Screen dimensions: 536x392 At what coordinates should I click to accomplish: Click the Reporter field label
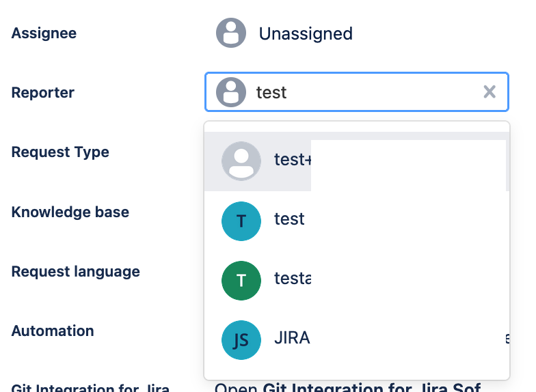pyautogui.click(x=43, y=92)
